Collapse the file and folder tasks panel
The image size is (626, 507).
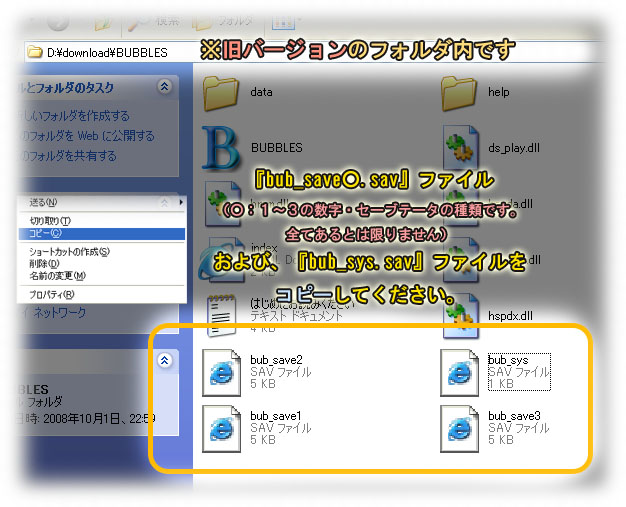[x=164, y=88]
